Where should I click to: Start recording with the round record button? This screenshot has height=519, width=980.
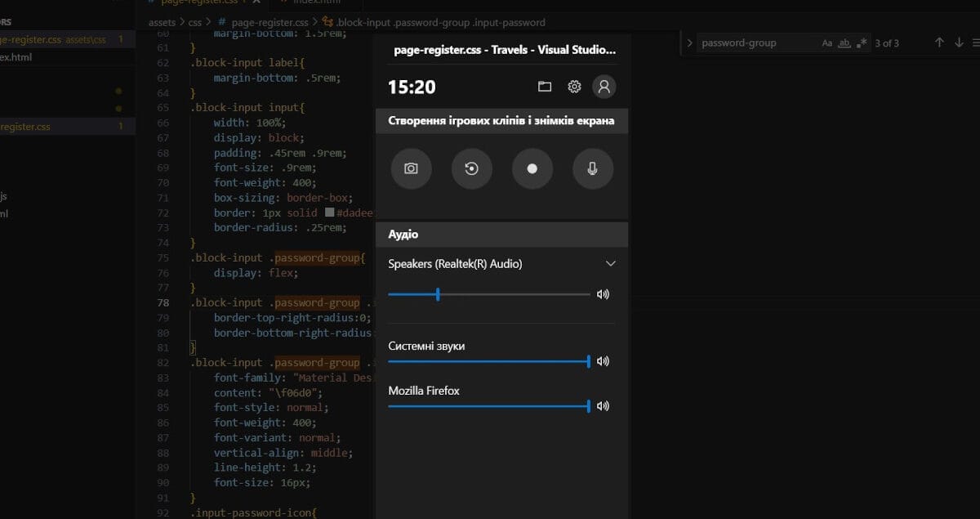pos(532,168)
